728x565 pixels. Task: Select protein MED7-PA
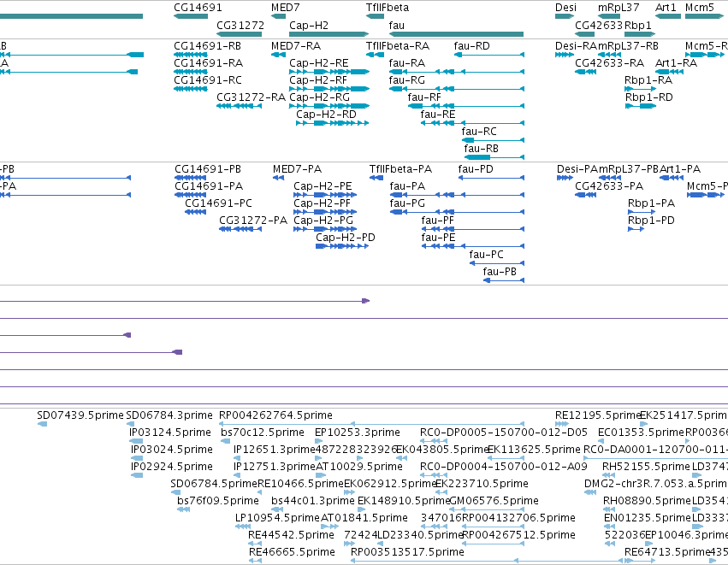point(297,169)
